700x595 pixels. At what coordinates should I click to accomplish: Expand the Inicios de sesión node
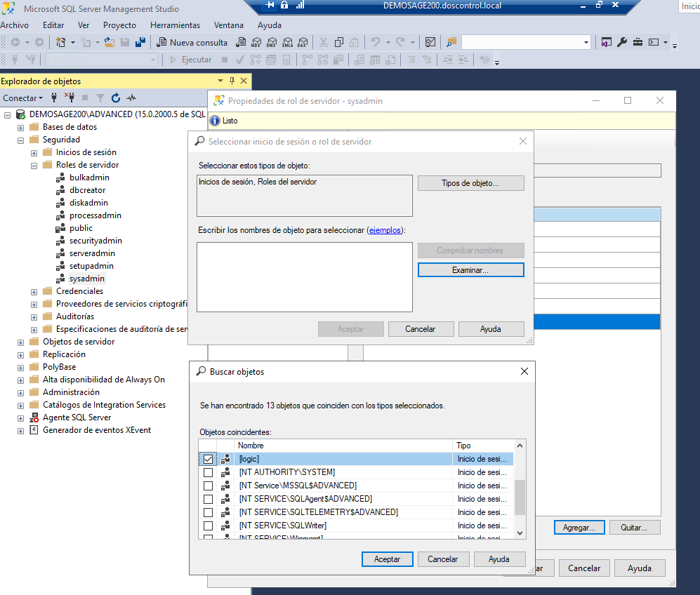click(34, 153)
